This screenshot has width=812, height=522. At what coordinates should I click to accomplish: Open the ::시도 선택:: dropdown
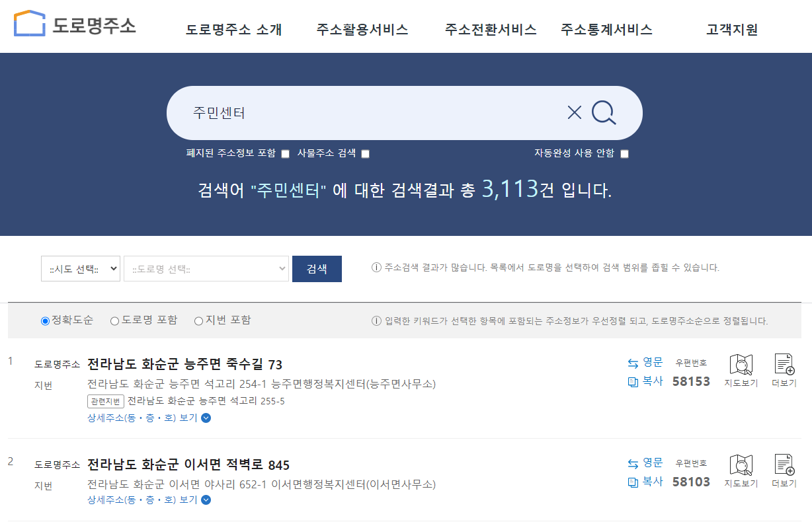click(x=80, y=268)
